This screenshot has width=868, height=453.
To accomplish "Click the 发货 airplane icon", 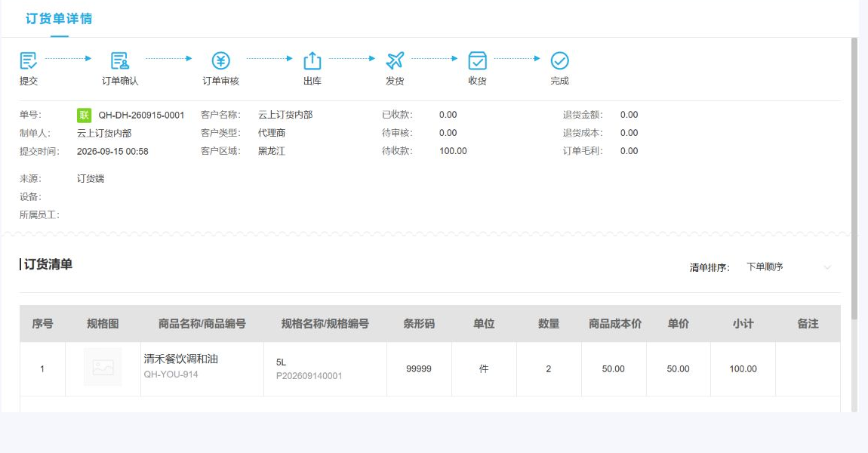I will click(395, 60).
